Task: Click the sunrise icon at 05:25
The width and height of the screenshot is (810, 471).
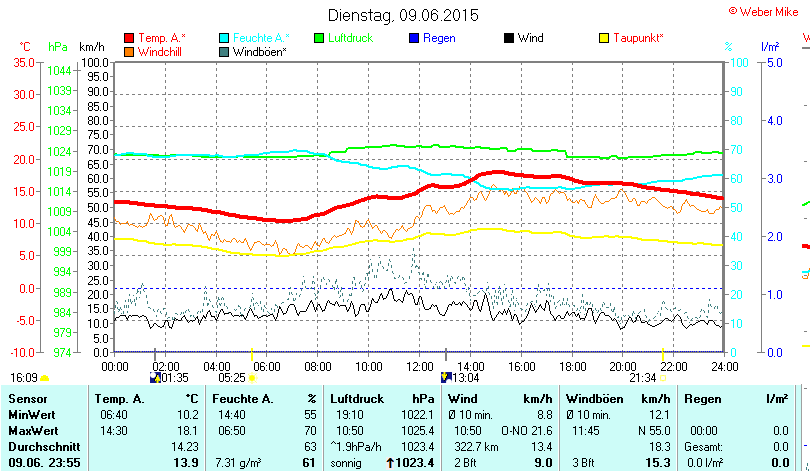Action: [252, 378]
